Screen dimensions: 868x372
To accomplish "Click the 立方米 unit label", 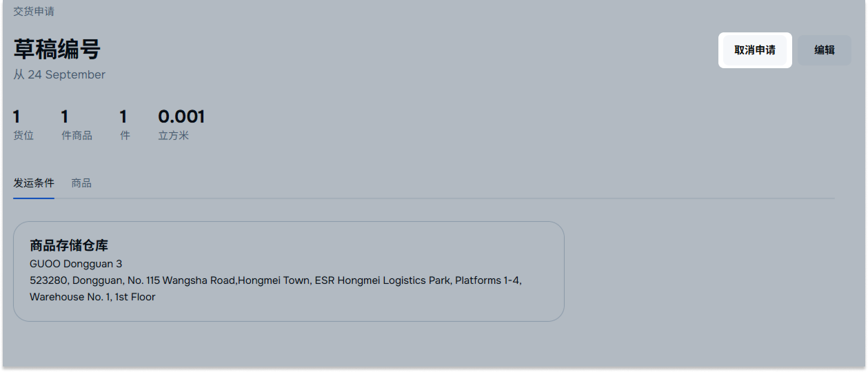I will click(174, 136).
